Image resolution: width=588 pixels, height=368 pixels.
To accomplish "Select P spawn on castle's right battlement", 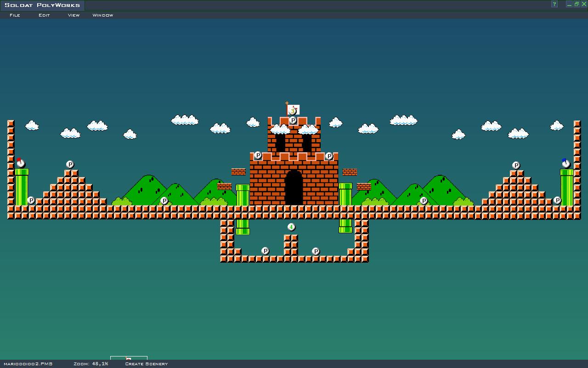I will click(329, 156).
